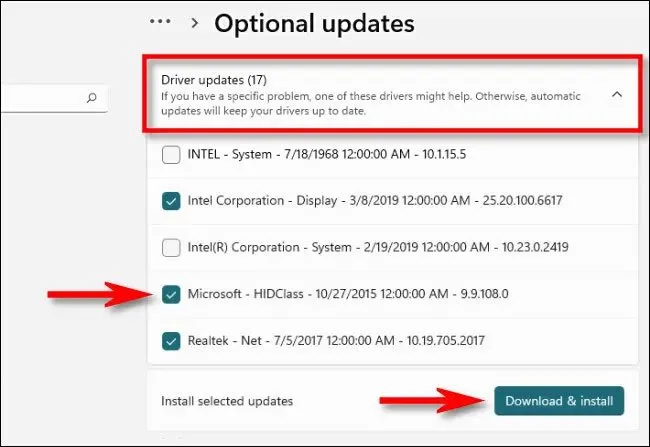
Task: Click the search magnifier icon
Action: click(92, 98)
